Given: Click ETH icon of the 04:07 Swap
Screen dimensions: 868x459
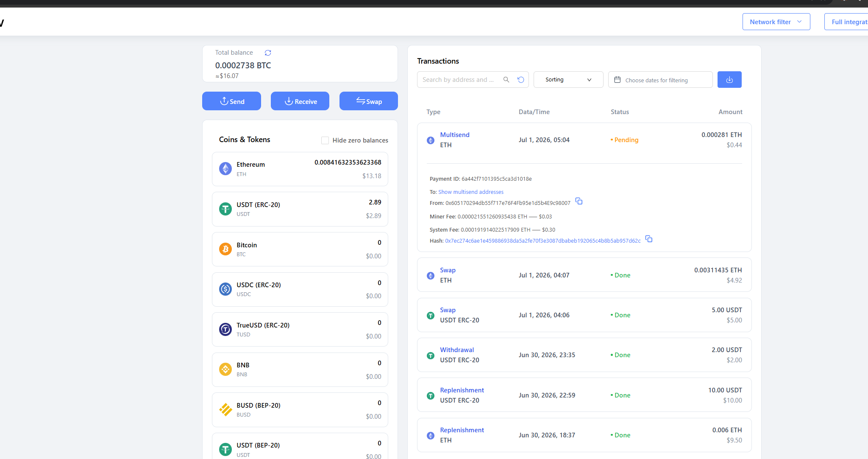Looking at the screenshot, I should [431, 276].
